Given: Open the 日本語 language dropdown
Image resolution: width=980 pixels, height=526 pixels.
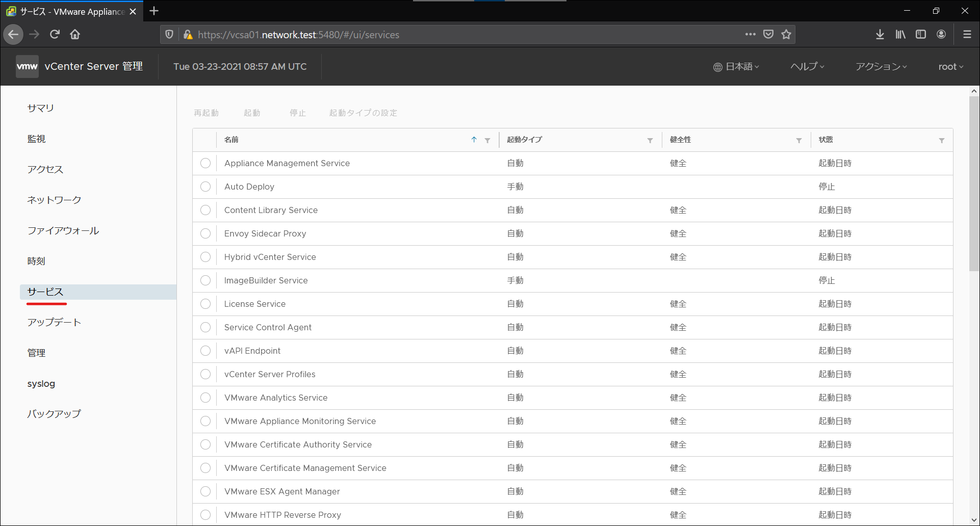Looking at the screenshot, I should [736, 67].
